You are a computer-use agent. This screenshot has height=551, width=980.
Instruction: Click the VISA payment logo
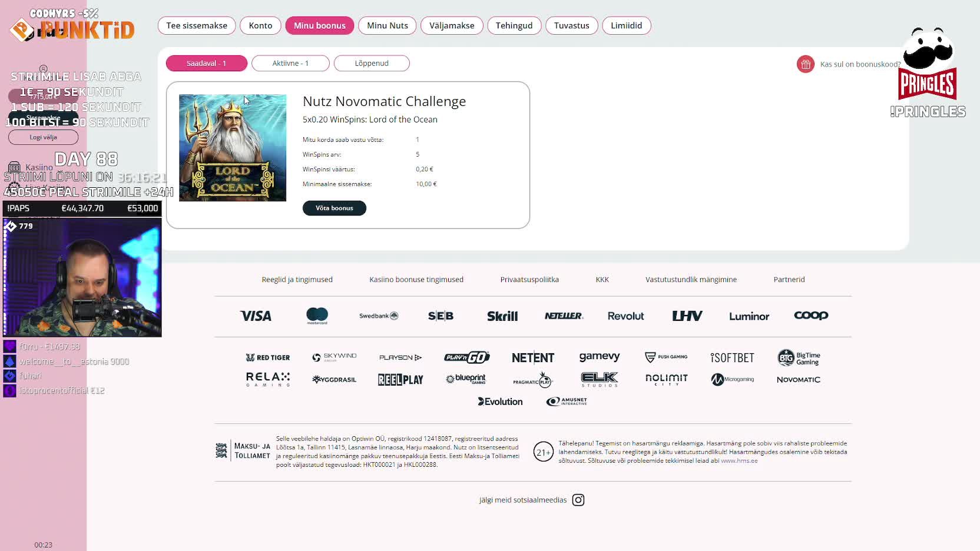(x=256, y=316)
